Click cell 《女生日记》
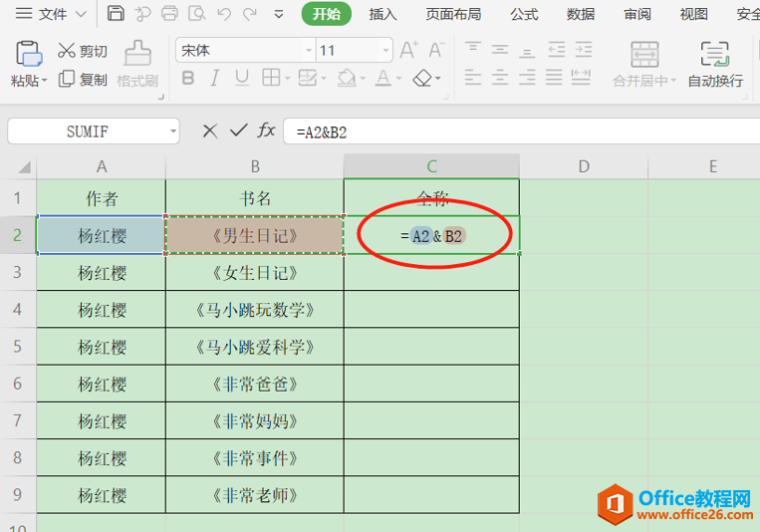 255,273
